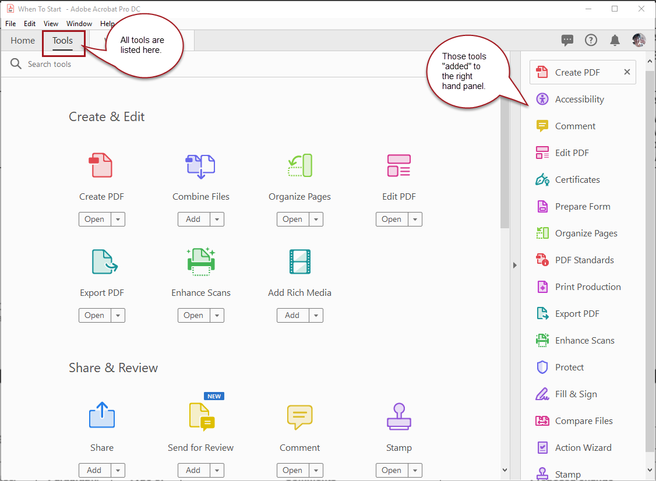This screenshot has height=481, width=656.
Task: Click the Open button under Create PDF
Action: [95, 219]
